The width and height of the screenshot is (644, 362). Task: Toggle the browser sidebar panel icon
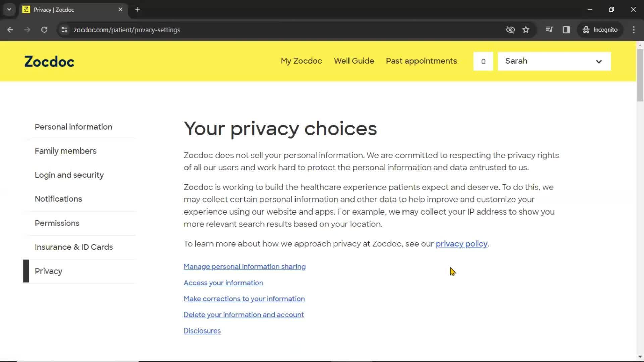566,29
